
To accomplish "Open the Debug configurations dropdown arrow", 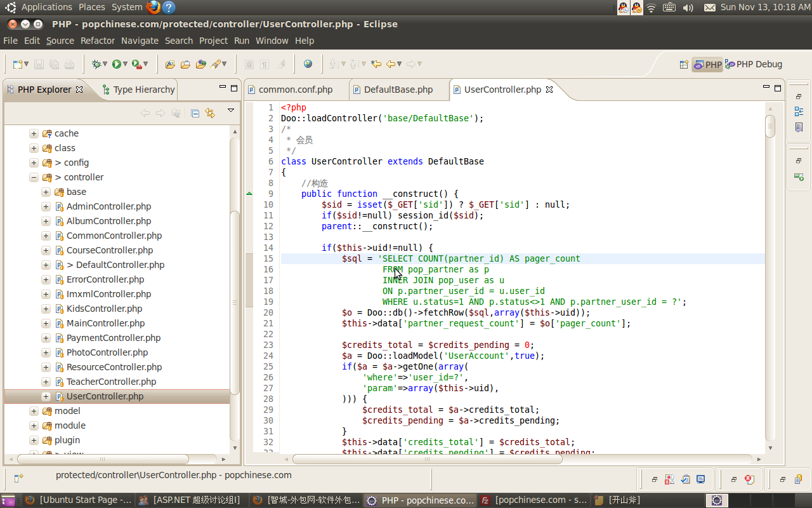I will click(x=105, y=64).
